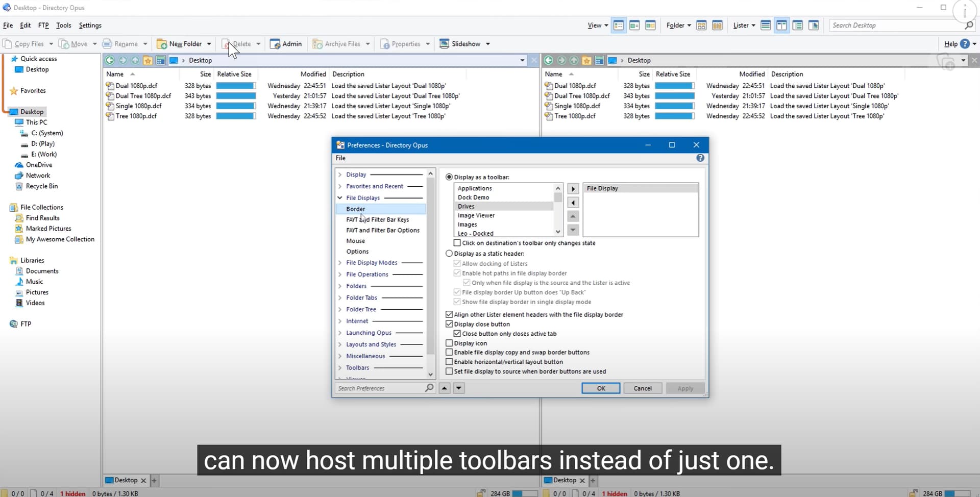The image size is (980, 497).
Task: Click OK in the Preferences dialog
Action: point(601,388)
